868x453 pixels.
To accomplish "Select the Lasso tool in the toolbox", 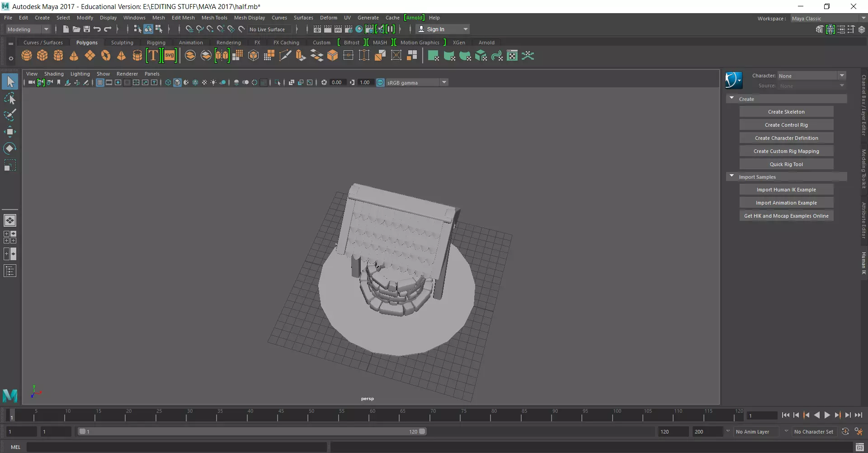I will 10,99.
